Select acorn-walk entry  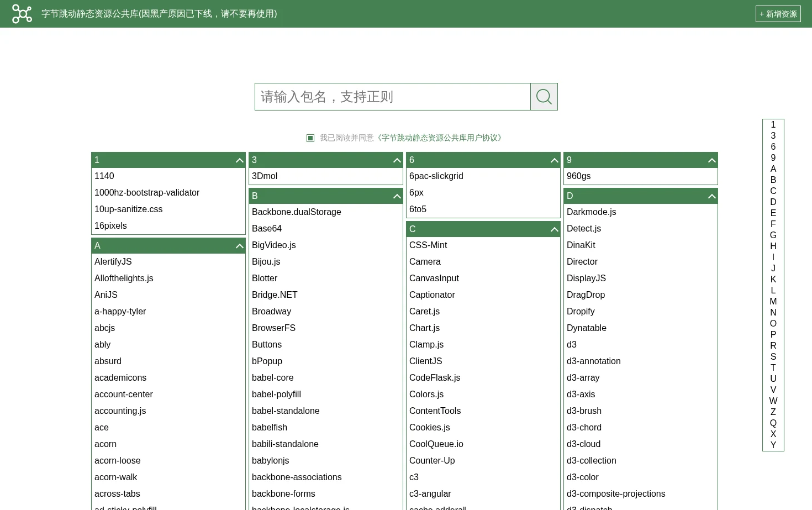click(x=116, y=477)
